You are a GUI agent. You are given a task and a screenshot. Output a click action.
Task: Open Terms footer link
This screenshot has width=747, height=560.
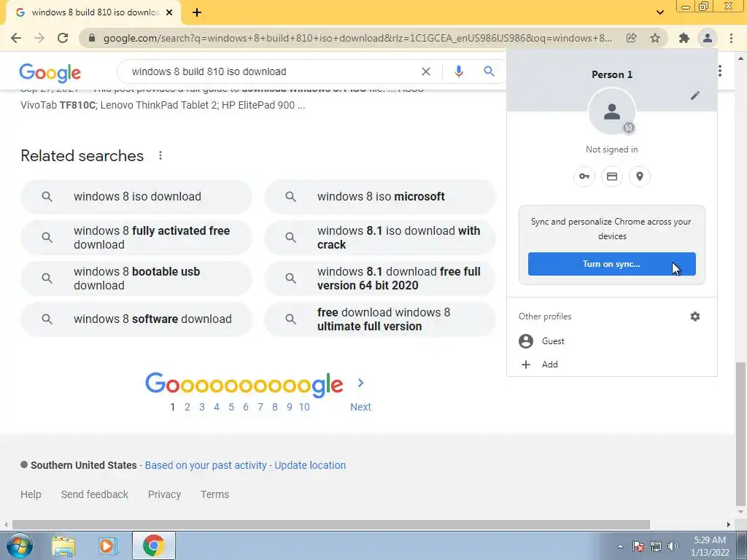pyautogui.click(x=215, y=494)
